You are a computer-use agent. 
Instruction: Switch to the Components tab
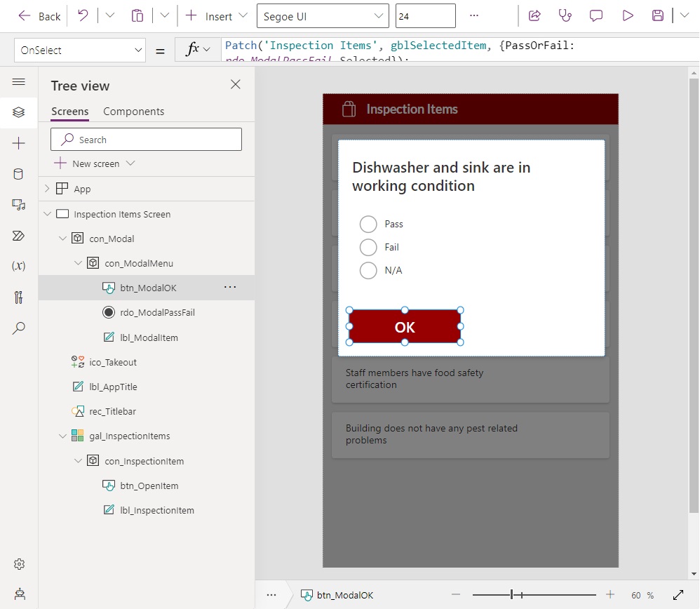(133, 112)
